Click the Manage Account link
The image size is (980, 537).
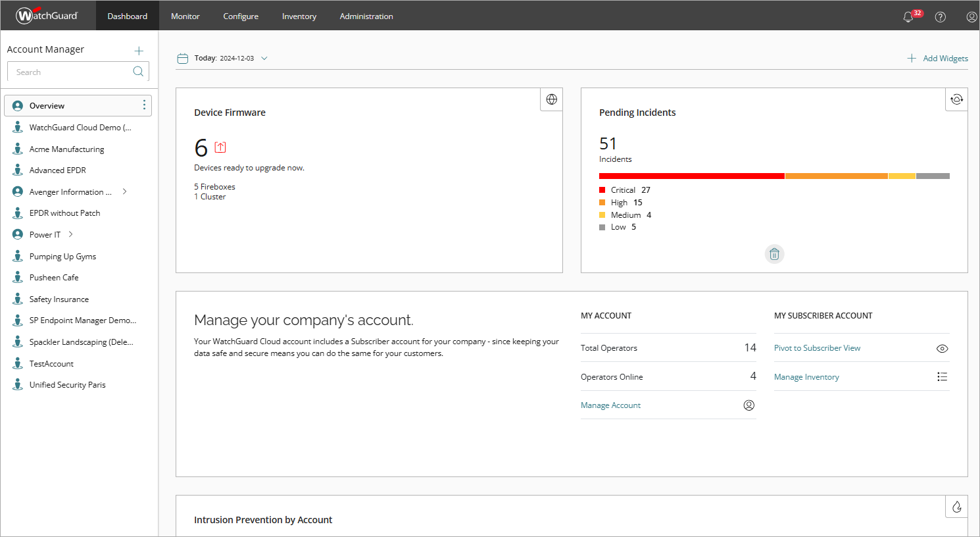610,405
